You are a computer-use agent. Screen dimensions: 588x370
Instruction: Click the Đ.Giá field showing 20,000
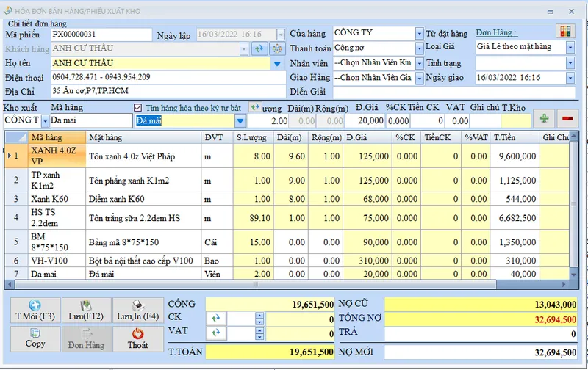coord(365,120)
